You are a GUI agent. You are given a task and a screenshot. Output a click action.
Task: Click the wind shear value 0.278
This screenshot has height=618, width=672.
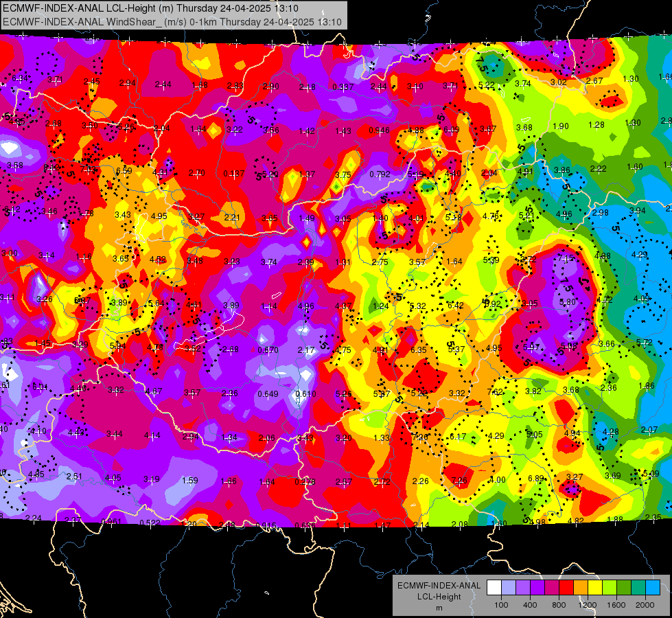[305, 481]
